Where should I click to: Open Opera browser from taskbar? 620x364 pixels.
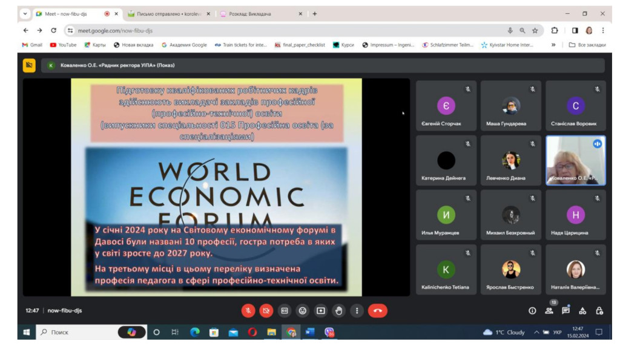252,333
